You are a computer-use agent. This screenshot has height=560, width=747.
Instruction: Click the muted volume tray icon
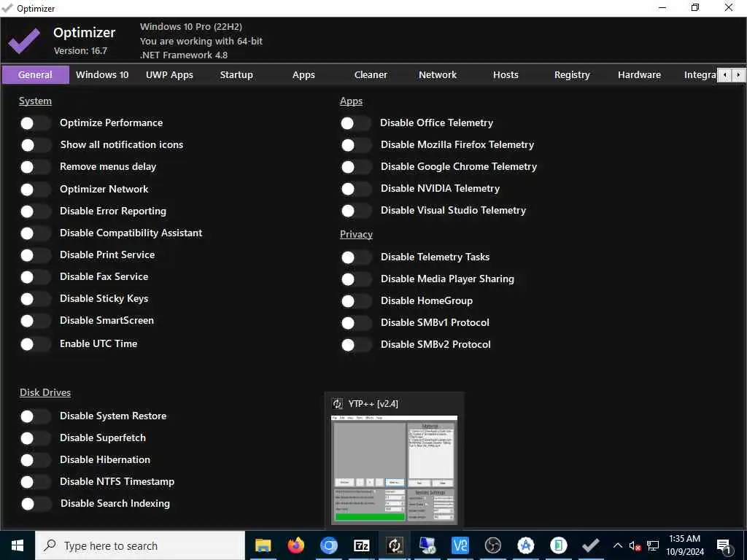635,546
